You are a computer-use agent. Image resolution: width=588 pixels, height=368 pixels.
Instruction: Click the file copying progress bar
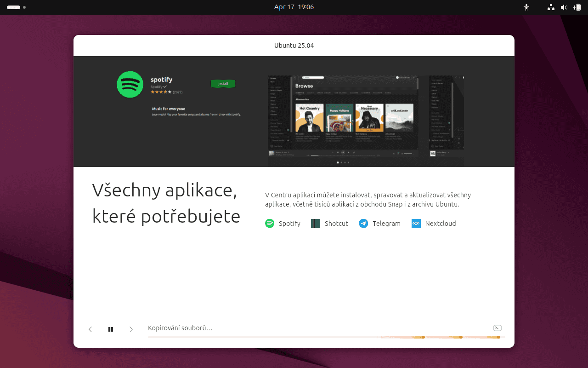(x=327, y=337)
